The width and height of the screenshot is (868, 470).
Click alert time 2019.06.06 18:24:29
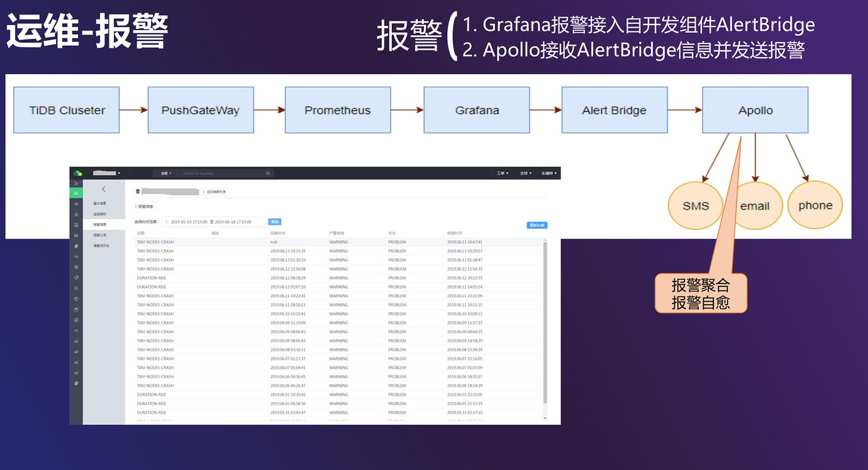pyautogui.click(x=465, y=386)
